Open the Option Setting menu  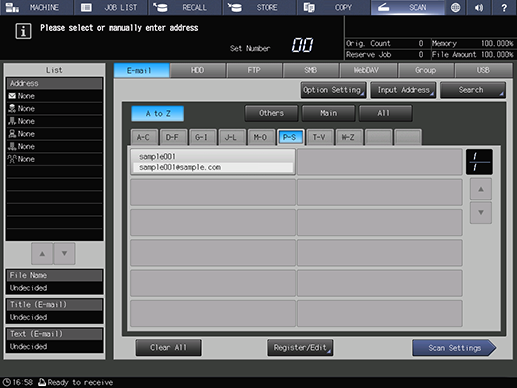tap(333, 90)
